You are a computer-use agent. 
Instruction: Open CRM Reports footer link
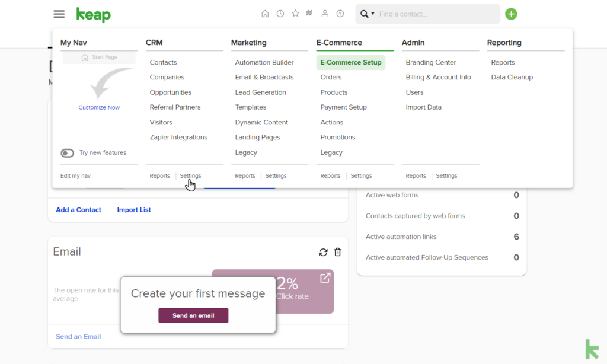159,176
